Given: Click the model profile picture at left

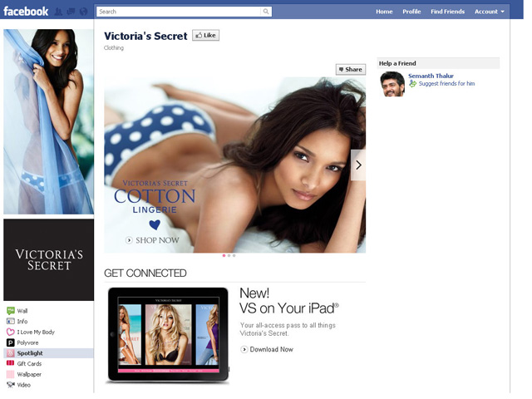Looking at the screenshot, I should [x=48, y=121].
